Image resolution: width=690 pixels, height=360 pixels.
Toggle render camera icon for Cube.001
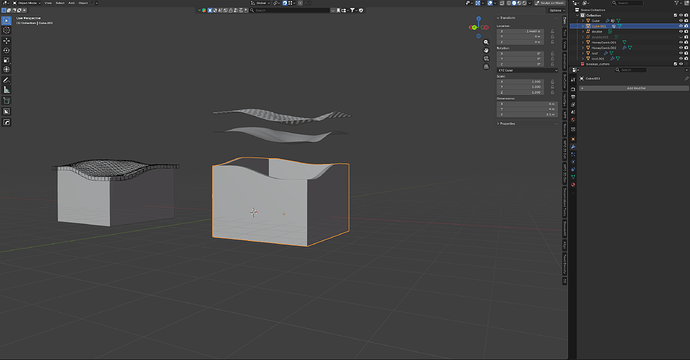[686, 26]
